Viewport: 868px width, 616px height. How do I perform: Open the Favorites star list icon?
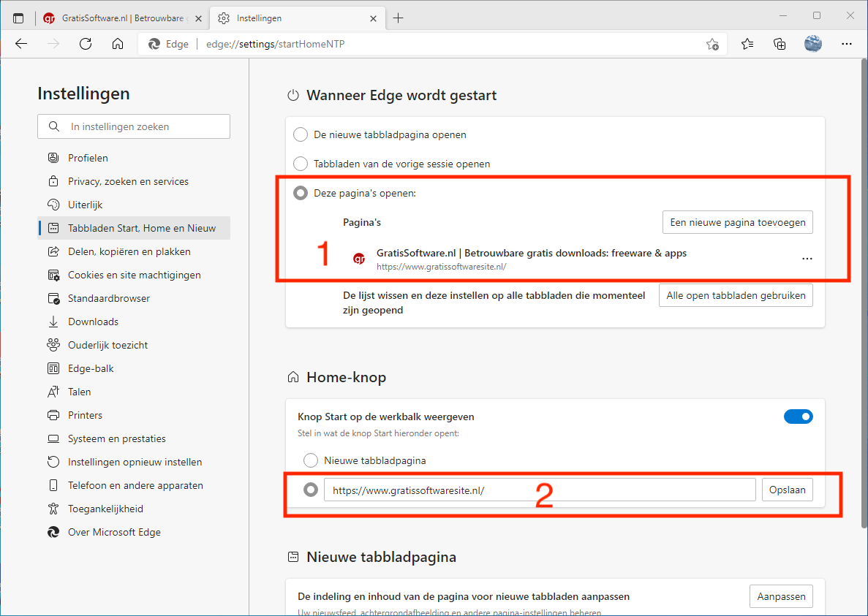coord(747,44)
